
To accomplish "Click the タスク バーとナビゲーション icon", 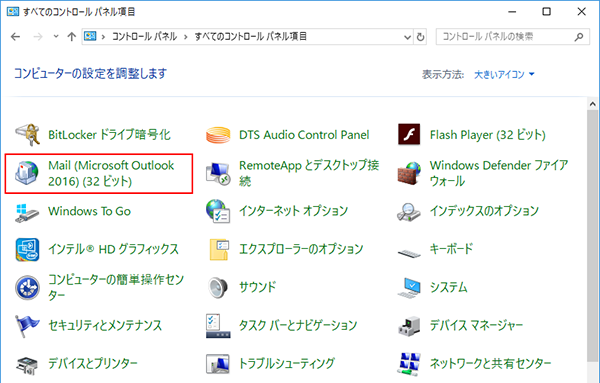I will click(218, 326).
